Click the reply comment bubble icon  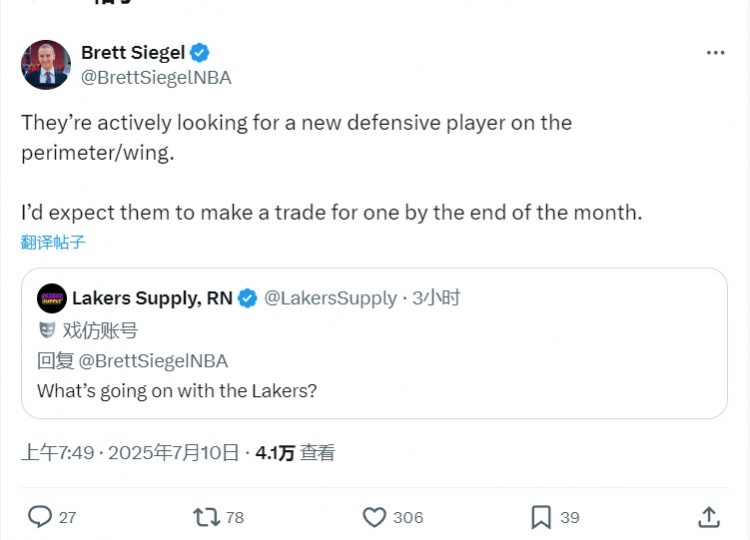[40, 517]
